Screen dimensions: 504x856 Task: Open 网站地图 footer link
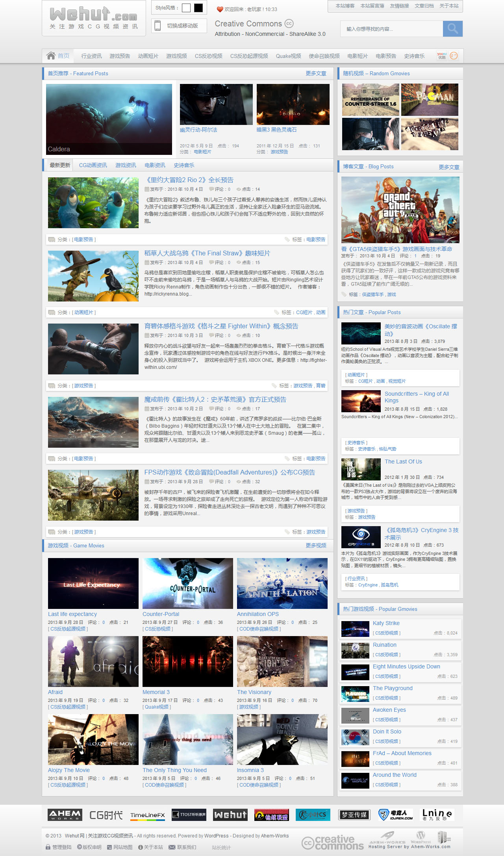click(120, 847)
